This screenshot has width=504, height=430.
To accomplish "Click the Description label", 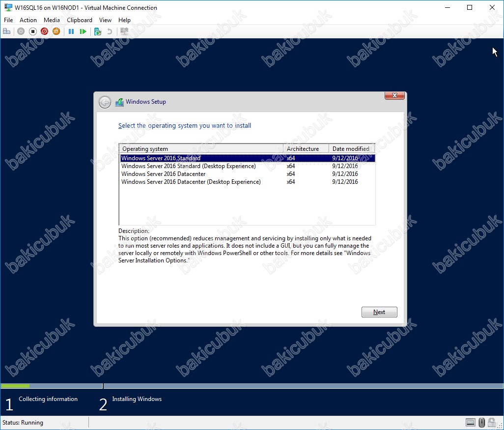I will (x=134, y=230).
